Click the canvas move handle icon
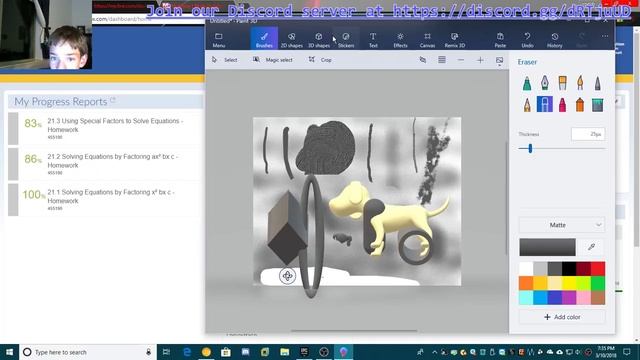 (287, 276)
